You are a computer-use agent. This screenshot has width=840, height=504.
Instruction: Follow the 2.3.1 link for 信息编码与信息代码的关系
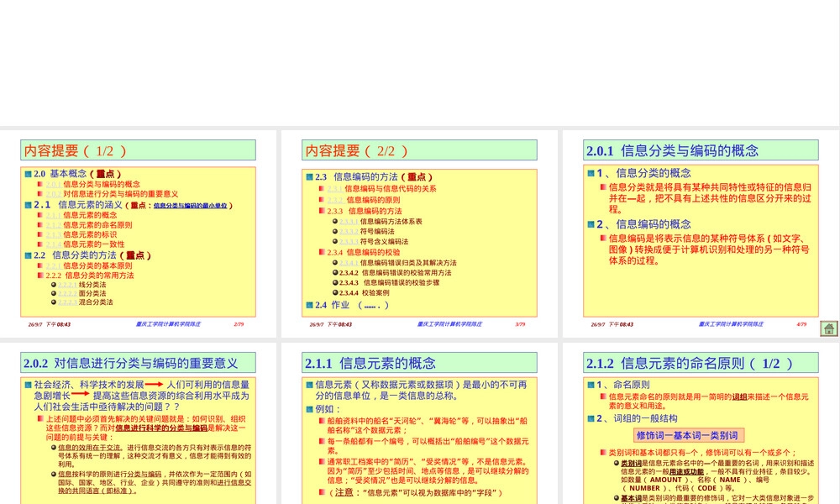(335, 188)
